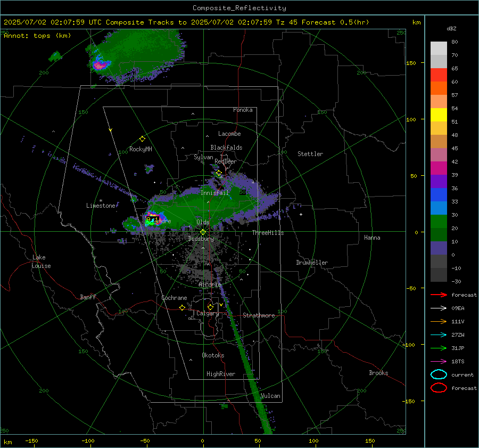Click the Limestone map label
Viewport: 479px width, 448px height.
pos(101,206)
